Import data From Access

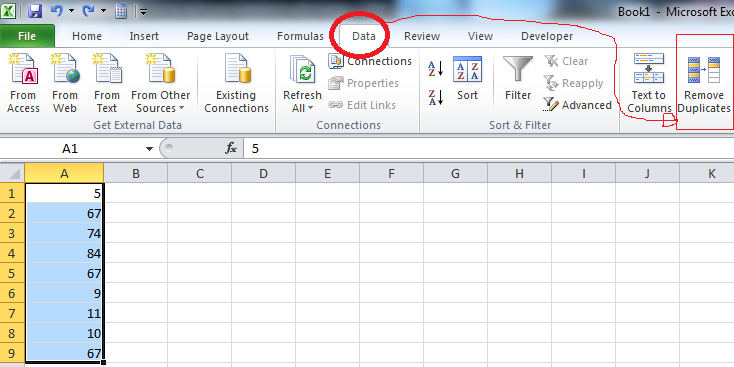pyautogui.click(x=23, y=83)
